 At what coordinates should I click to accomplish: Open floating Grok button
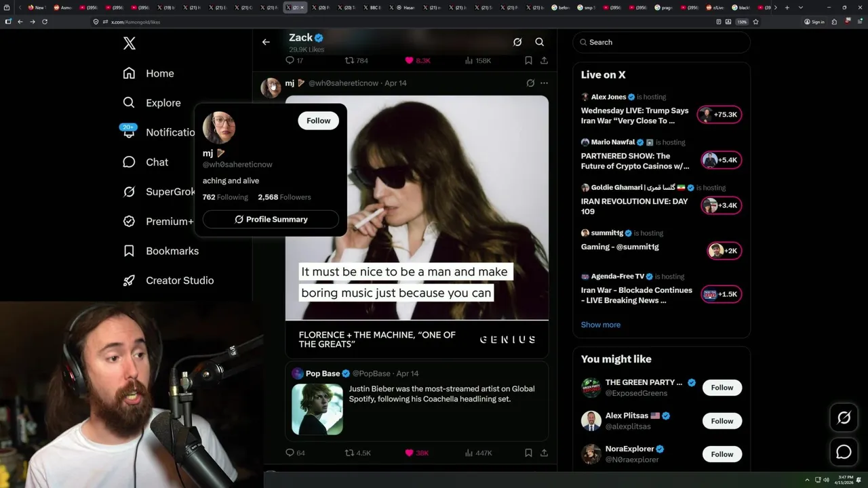pos(844,418)
